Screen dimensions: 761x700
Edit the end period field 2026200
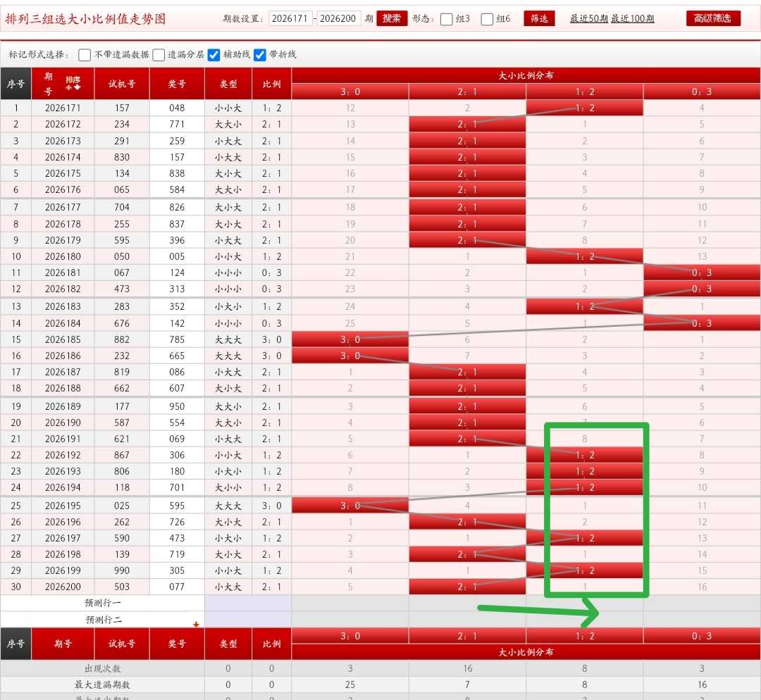[338, 18]
